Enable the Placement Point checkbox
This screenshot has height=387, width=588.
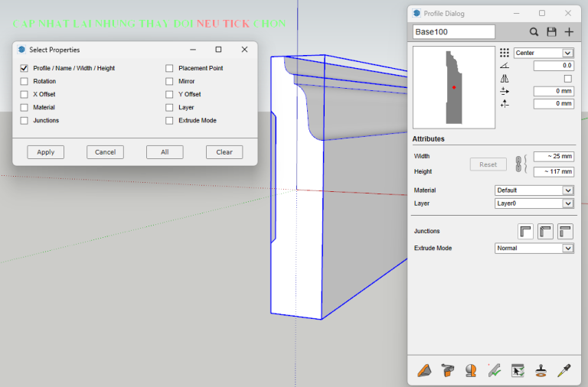(x=169, y=68)
